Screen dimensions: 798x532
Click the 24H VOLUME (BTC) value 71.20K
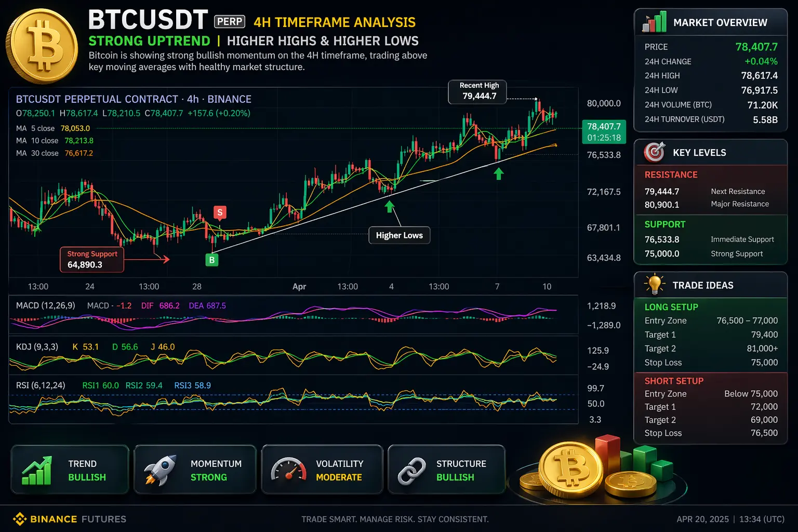coord(763,105)
